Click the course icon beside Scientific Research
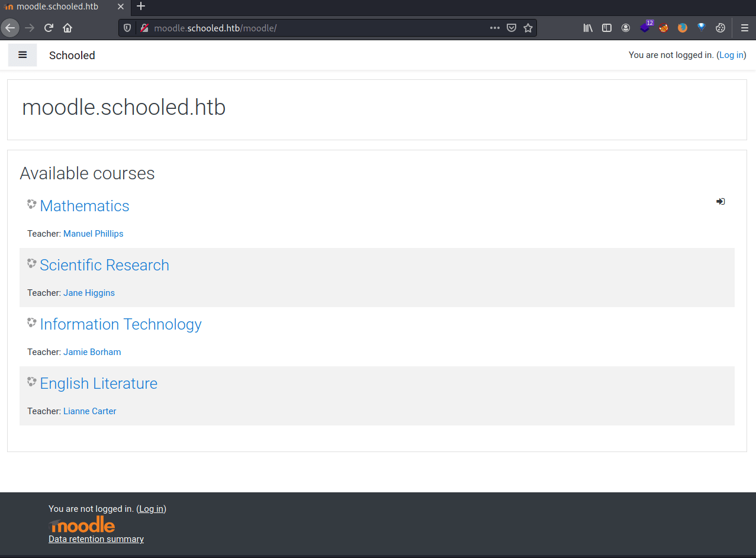Image resolution: width=756 pixels, height=558 pixels. pyautogui.click(x=32, y=263)
